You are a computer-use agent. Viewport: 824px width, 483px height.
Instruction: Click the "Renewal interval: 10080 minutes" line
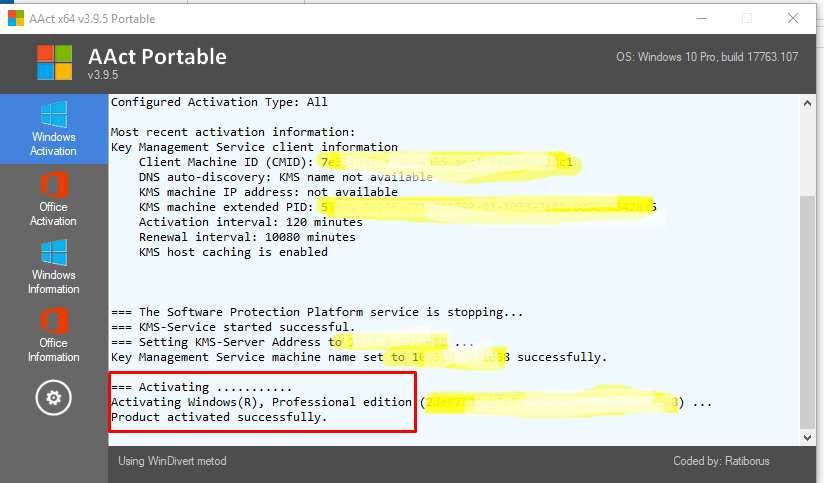pyautogui.click(x=247, y=237)
